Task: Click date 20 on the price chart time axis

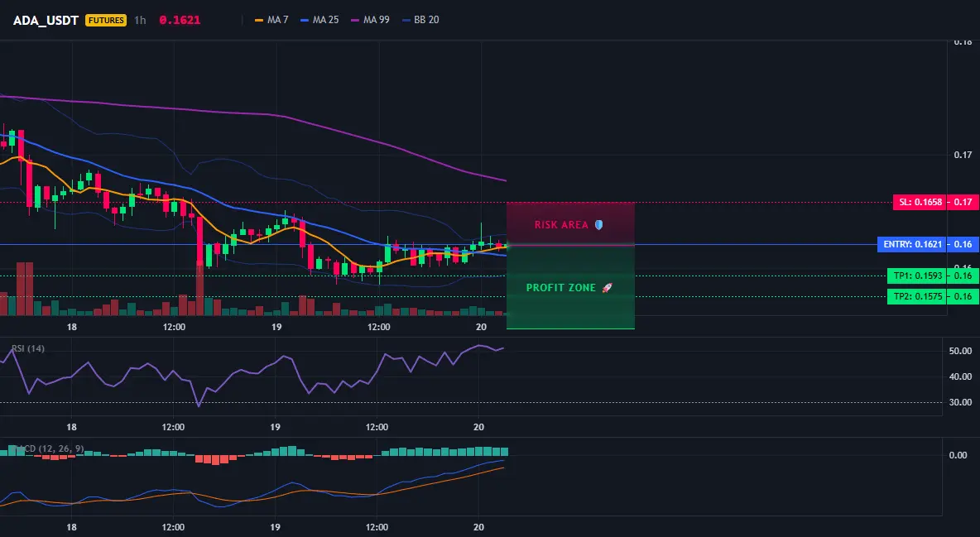Action: click(481, 327)
